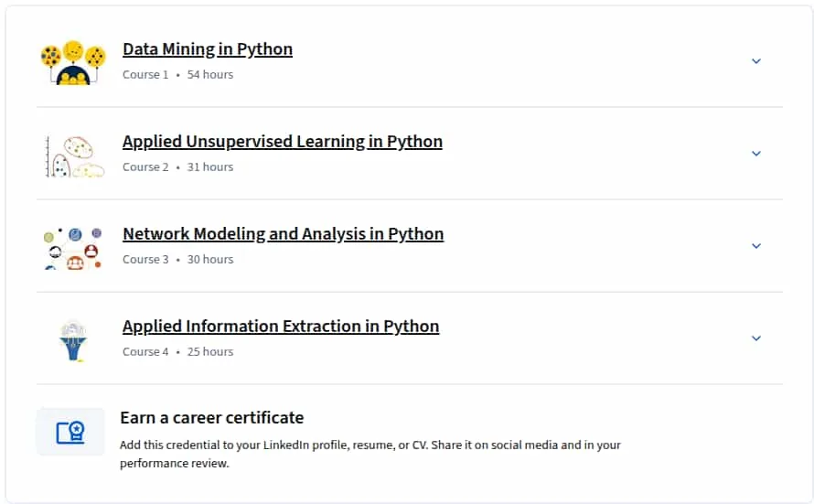Click the Course 1 label text

pos(145,75)
